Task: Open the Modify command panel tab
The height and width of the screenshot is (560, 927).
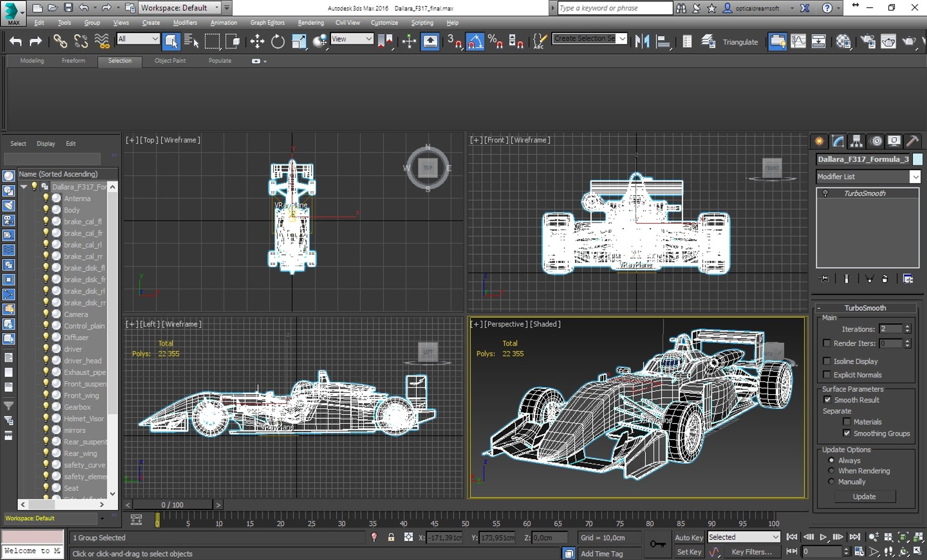Action: pos(838,141)
